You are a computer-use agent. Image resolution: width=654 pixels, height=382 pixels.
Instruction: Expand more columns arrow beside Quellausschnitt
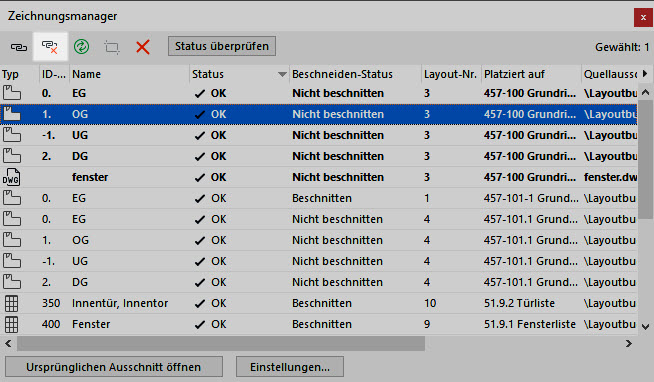pos(645,74)
